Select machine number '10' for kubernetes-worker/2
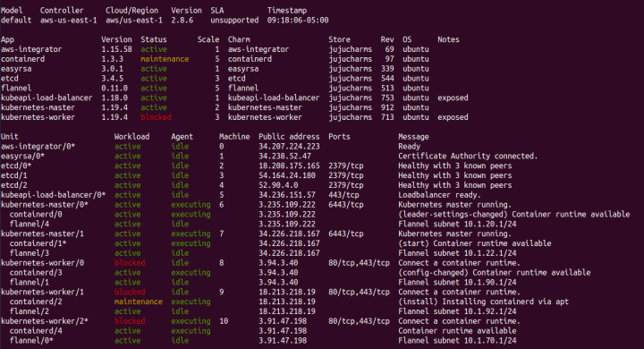This screenshot has height=349, width=644. click(x=224, y=321)
